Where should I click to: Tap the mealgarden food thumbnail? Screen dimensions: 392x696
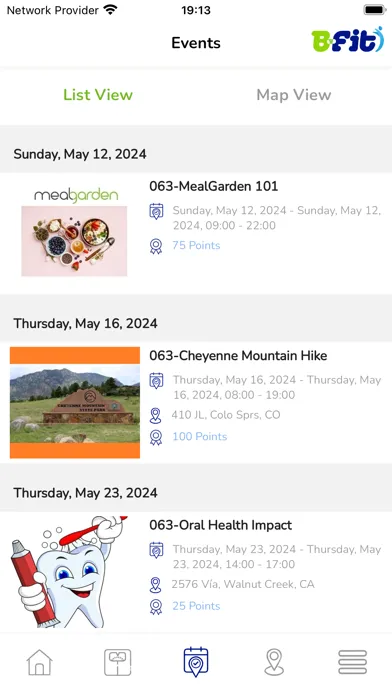click(x=75, y=232)
